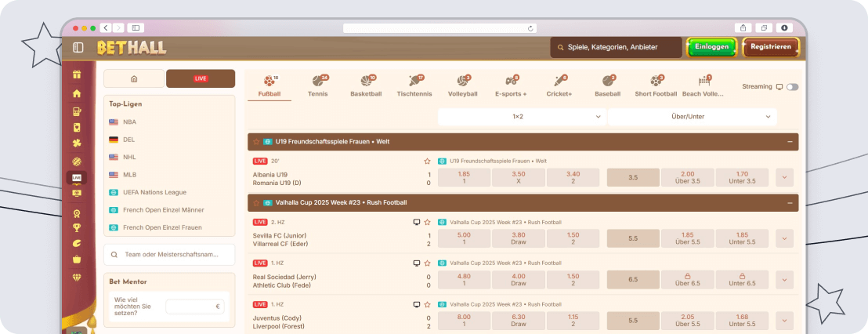Favorite the Albania U19 match star

pyautogui.click(x=428, y=162)
